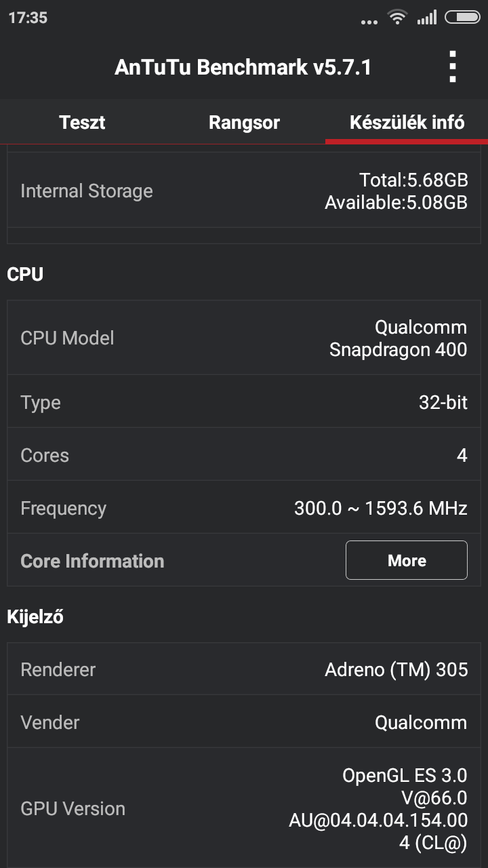
Task: Open the Rangsor tab
Action: click(x=244, y=123)
